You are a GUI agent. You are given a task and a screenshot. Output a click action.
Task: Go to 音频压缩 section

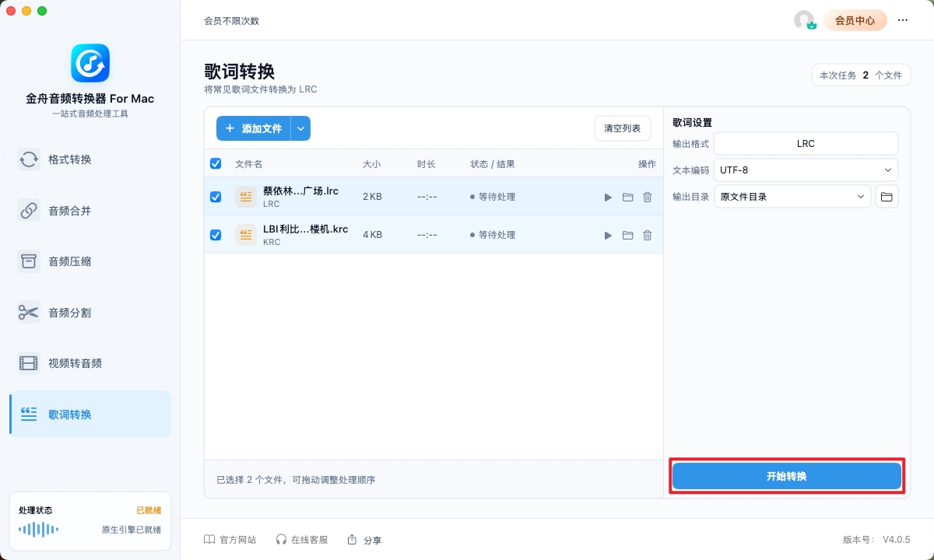click(x=90, y=261)
